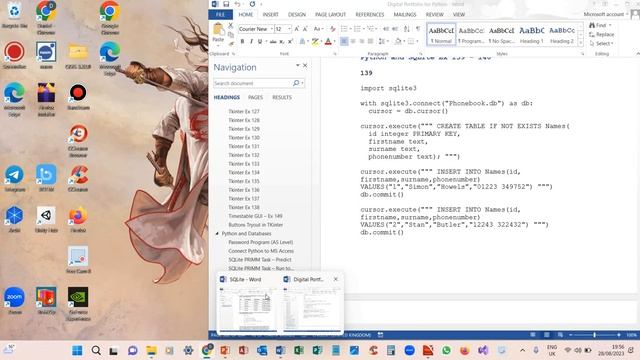Click the taskbar Search magnifier
This screenshot has height=360, width=640.
tap(96, 350)
